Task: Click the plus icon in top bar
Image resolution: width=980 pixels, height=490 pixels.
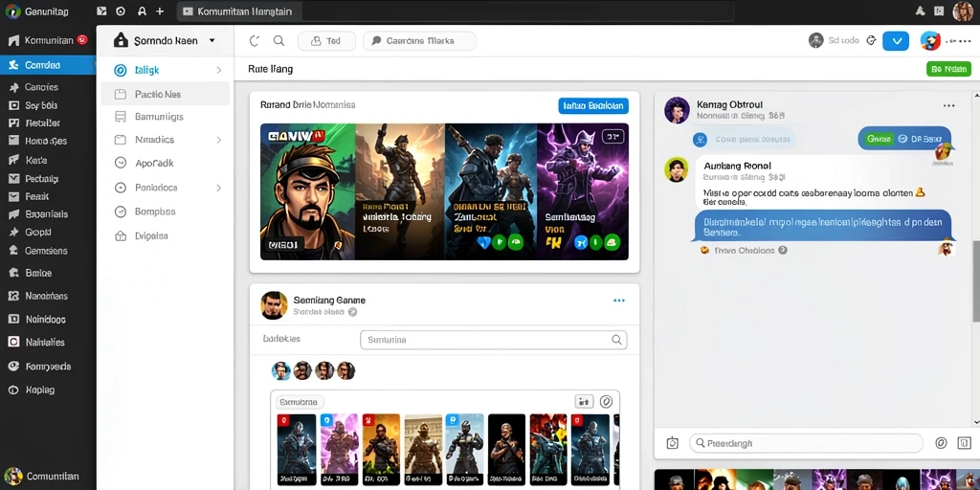Action: [160, 11]
